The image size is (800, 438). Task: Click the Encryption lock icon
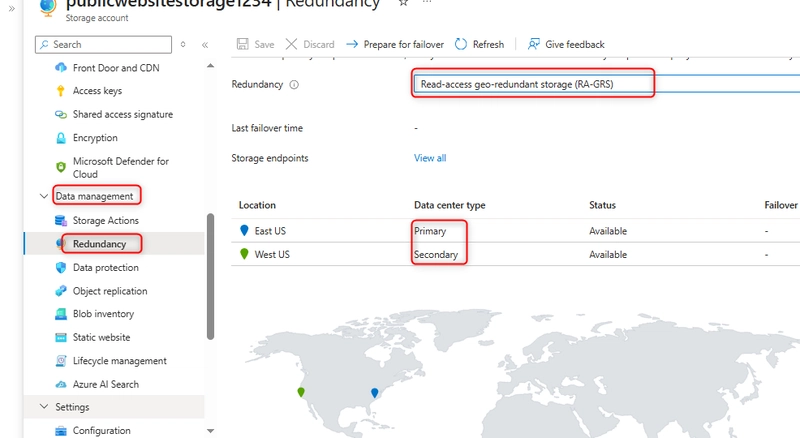coord(61,138)
